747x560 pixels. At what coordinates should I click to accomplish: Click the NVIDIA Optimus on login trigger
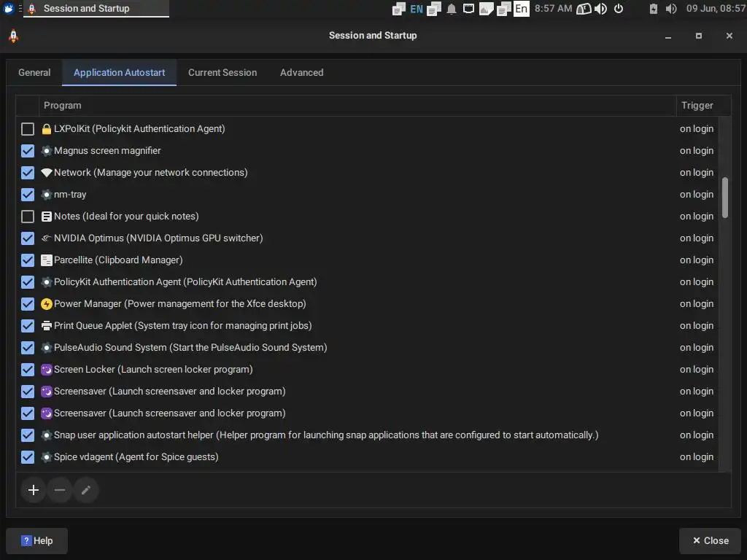pyautogui.click(x=697, y=238)
